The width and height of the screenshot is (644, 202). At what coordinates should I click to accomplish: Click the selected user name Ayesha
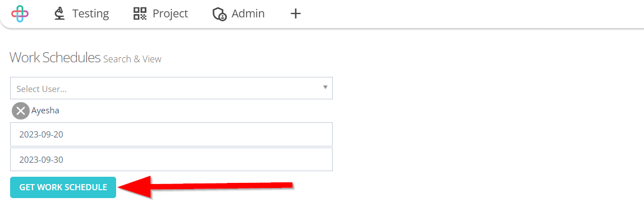click(45, 111)
